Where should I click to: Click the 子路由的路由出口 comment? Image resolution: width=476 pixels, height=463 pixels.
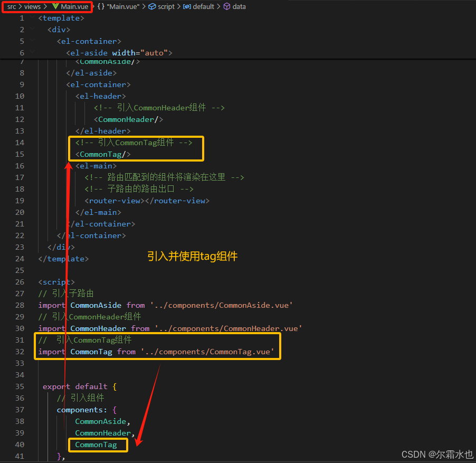click(x=139, y=189)
